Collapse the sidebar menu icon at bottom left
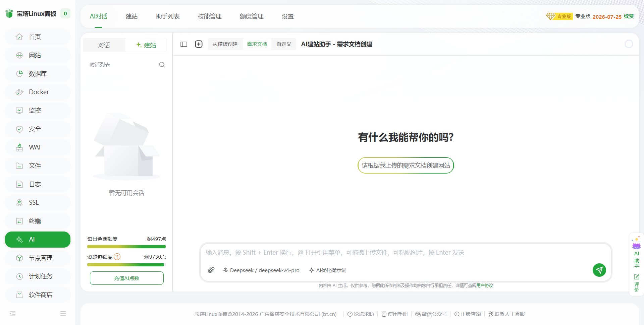Screen dimensions: 644x325 [13, 314]
